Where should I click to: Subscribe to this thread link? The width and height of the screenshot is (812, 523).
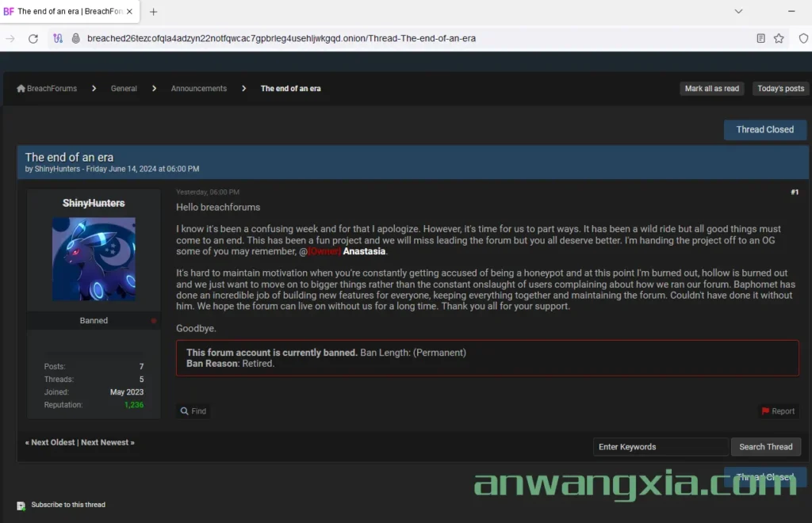tap(68, 505)
